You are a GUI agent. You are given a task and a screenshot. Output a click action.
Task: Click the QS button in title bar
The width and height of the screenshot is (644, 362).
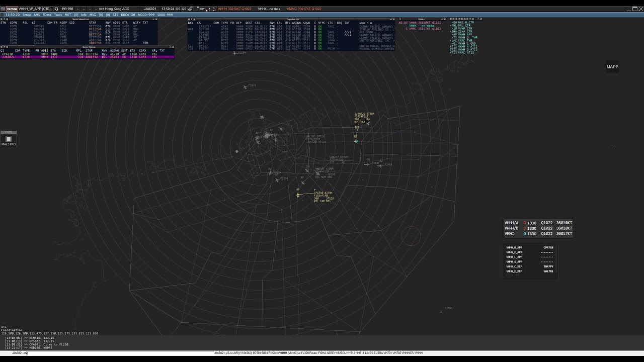coord(184,9)
